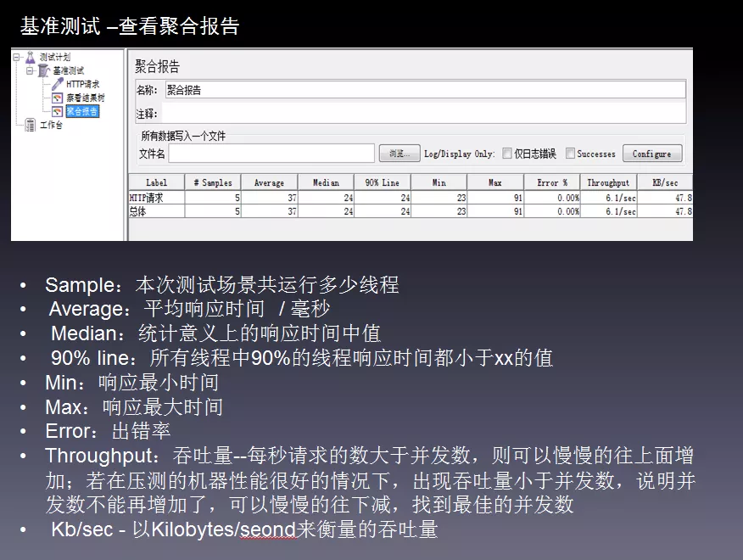
Task: Select the 总体 label cell in table
Action: point(156,211)
